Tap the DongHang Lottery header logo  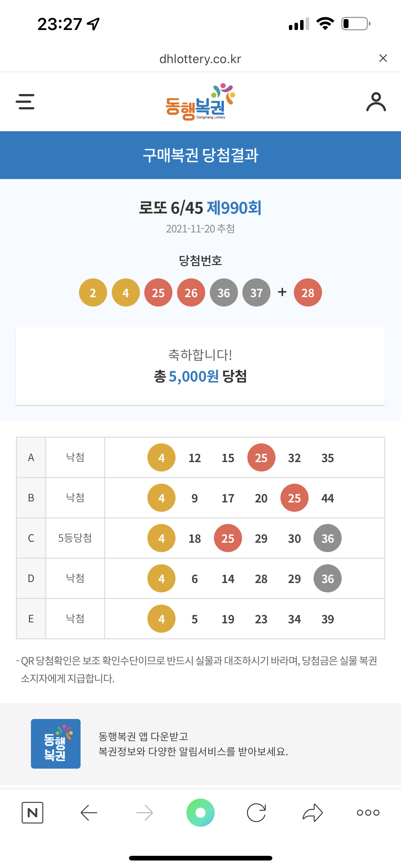point(200,102)
